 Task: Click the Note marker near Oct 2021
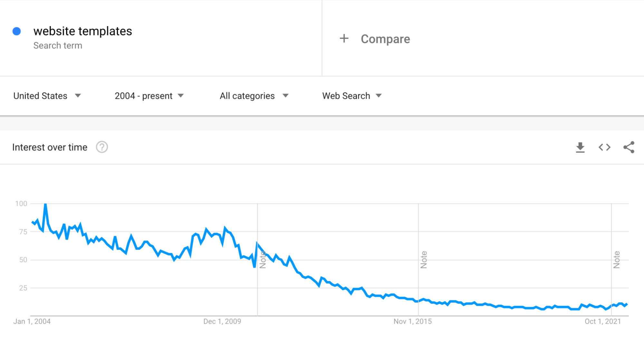tap(617, 260)
